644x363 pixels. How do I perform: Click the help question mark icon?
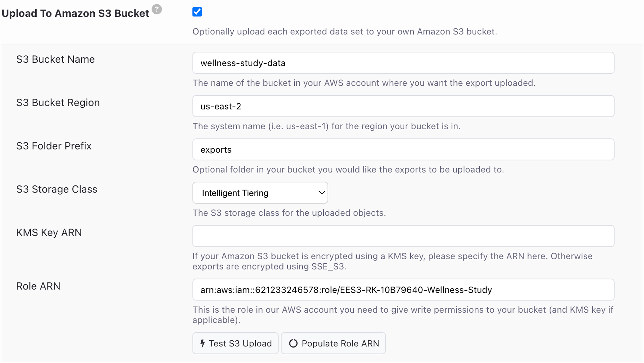(x=157, y=9)
